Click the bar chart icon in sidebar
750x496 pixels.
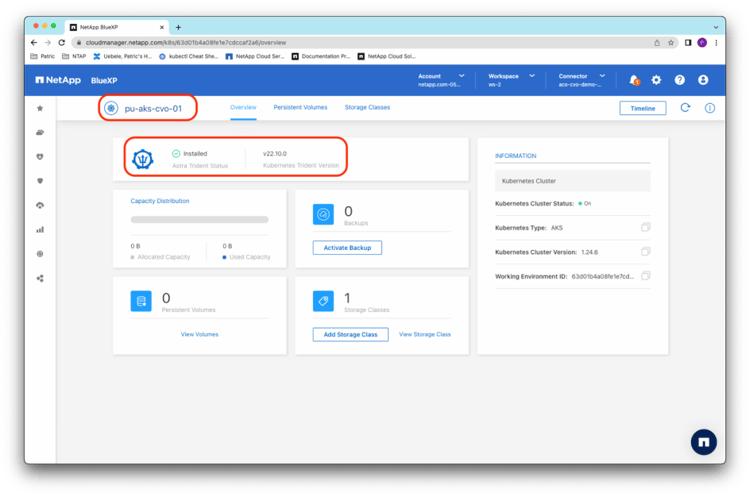pyautogui.click(x=40, y=229)
